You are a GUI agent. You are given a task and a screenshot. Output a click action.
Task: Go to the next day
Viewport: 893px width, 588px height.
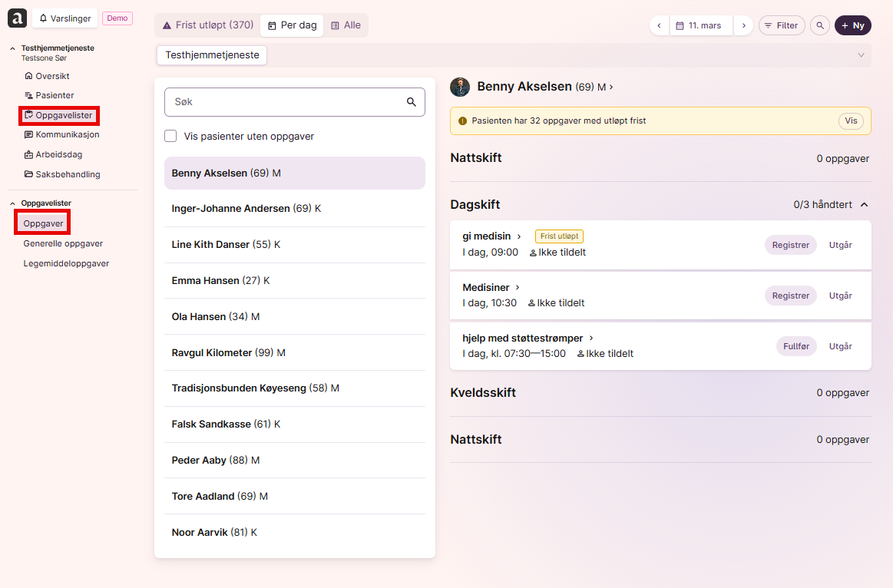pos(743,25)
